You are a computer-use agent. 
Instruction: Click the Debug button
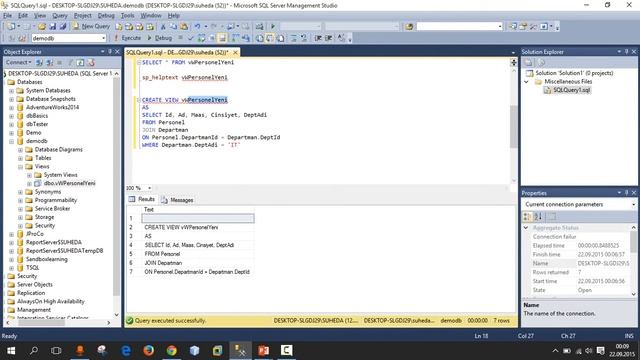(x=160, y=38)
